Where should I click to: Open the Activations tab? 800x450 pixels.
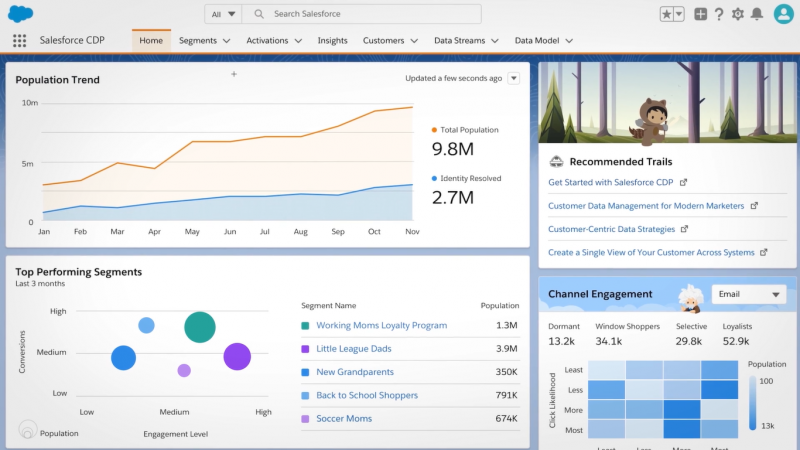coord(267,40)
